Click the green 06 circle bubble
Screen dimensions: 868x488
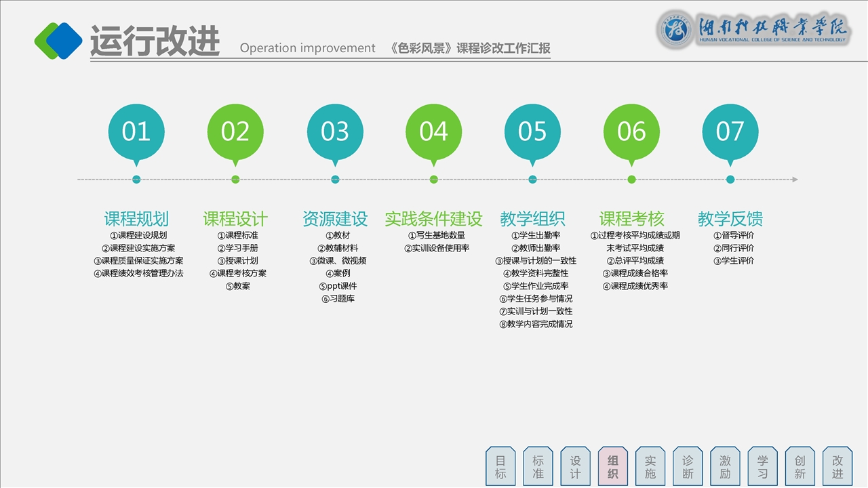pyautogui.click(x=631, y=131)
